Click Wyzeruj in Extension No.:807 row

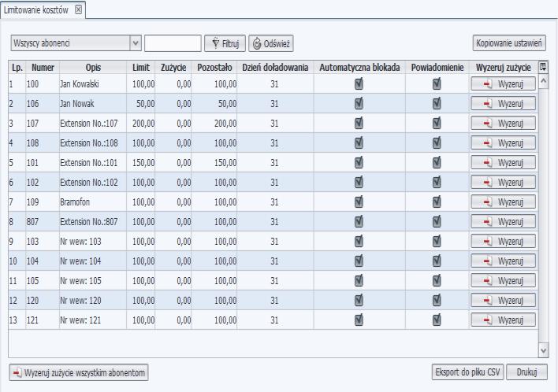coord(503,222)
